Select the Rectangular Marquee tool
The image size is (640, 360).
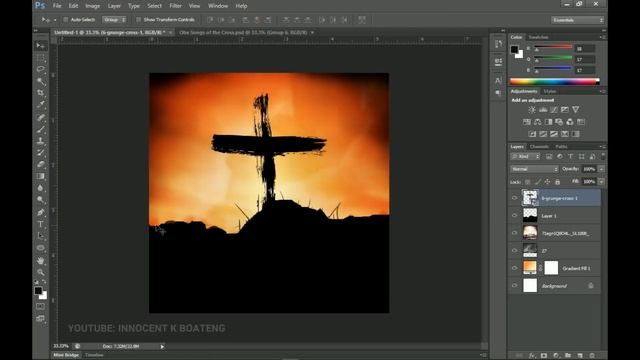pyautogui.click(x=40, y=57)
